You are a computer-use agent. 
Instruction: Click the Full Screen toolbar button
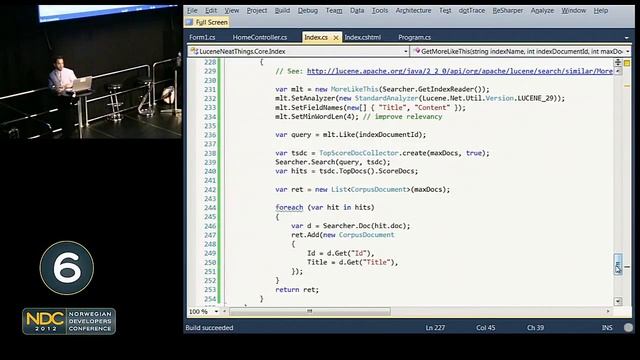click(x=207, y=22)
